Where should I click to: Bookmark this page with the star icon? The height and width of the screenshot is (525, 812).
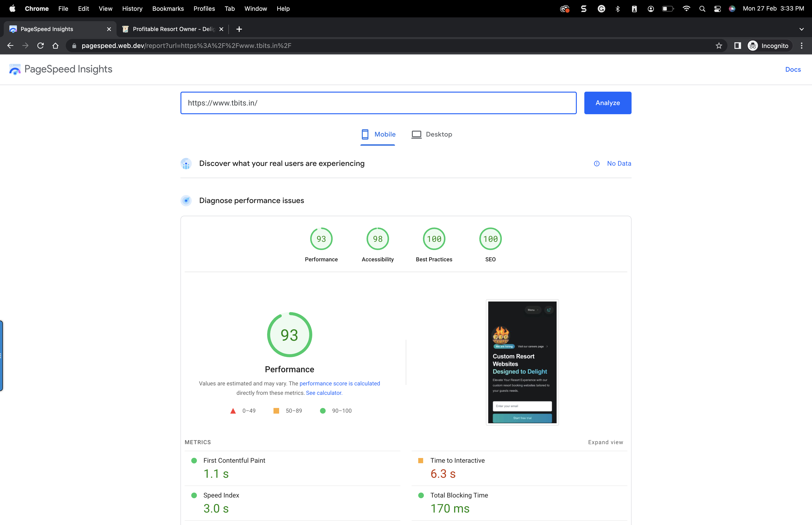719,46
